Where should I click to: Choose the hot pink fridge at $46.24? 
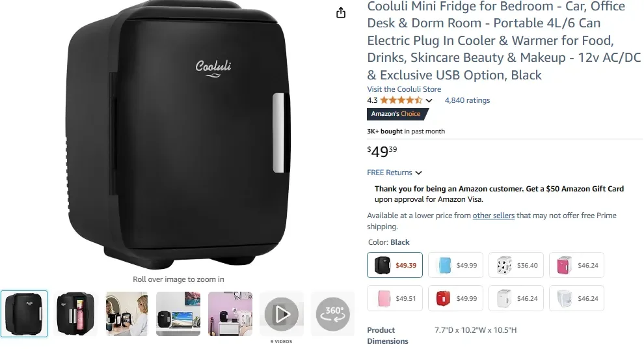click(x=576, y=265)
